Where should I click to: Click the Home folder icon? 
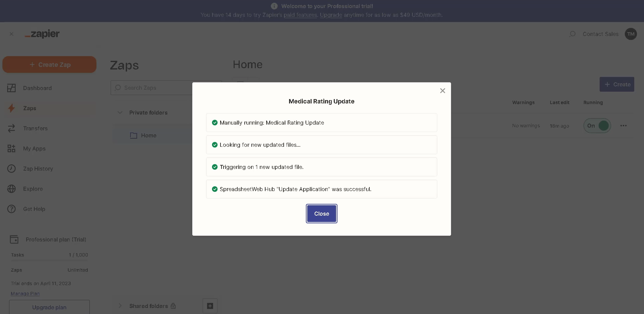tap(133, 135)
